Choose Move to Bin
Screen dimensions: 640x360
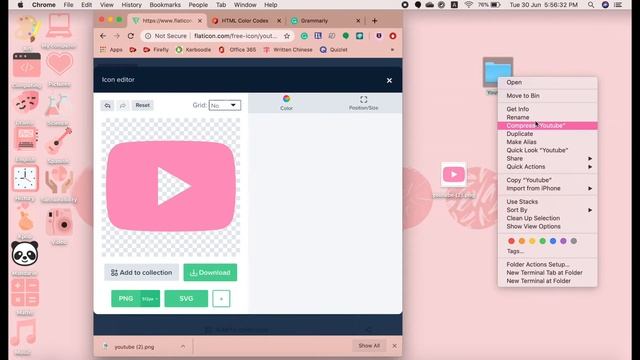(x=547, y=96)
